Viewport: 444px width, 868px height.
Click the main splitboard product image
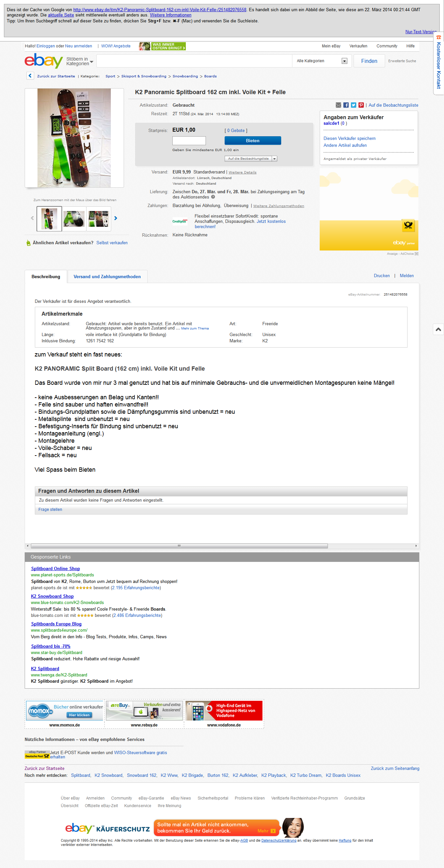click(x=74, y=138)
